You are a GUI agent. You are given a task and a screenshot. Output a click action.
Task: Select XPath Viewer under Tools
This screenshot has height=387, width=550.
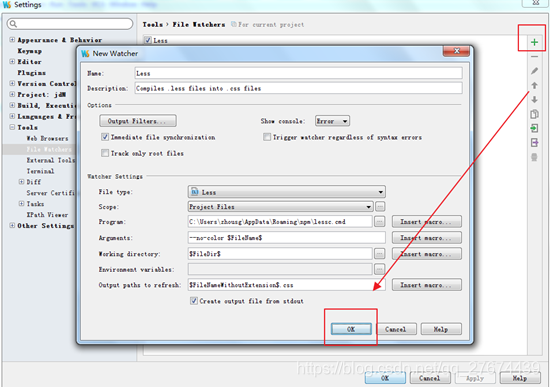pyautogui.click(x=47, y=214)
